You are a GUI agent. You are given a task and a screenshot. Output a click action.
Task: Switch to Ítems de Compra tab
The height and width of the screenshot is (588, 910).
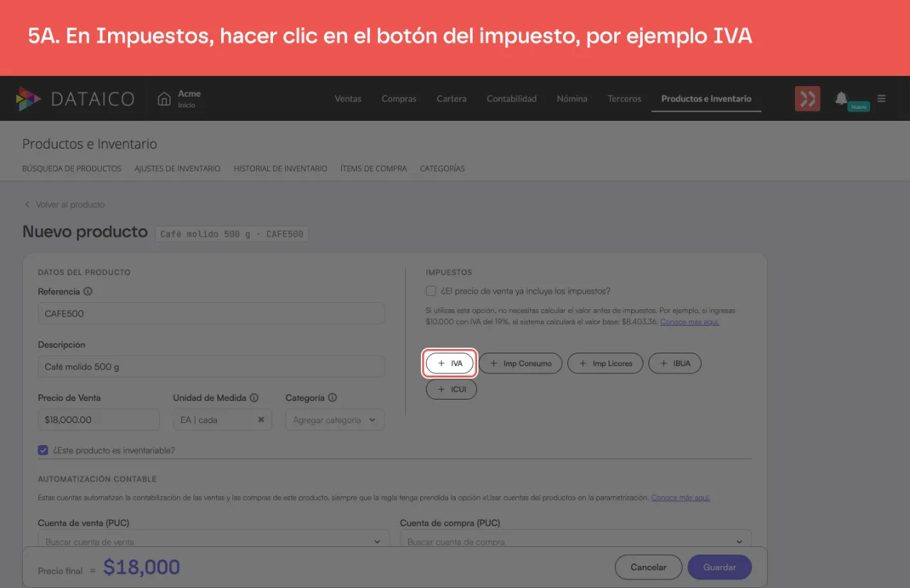(374, 169)
